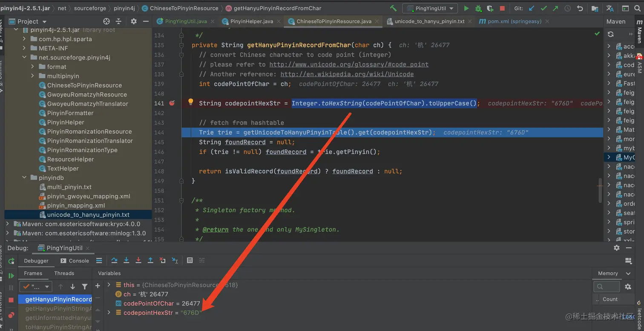Expand the 'this' variable in Variables
This screenshot has height=331, width=644.
[109, 285]
